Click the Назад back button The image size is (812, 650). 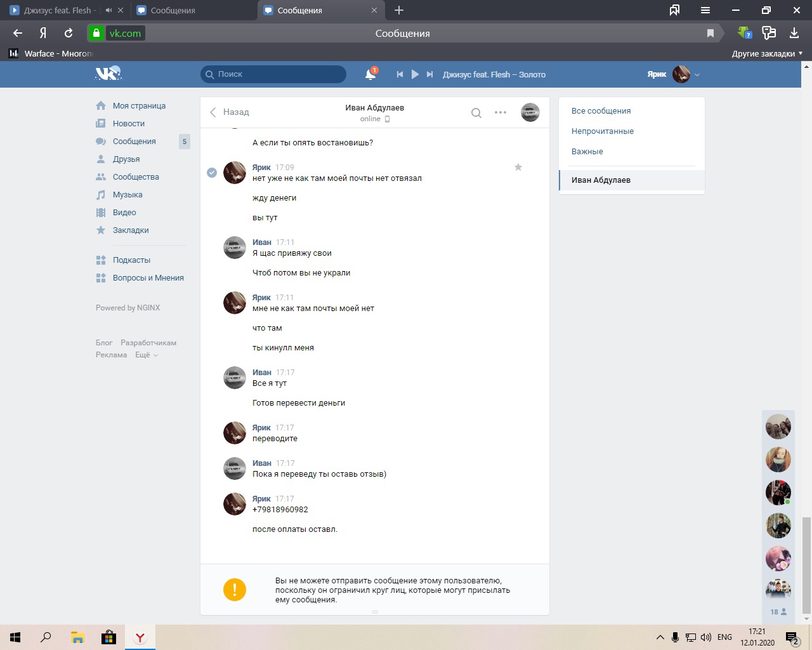click(x=230, y=112)
